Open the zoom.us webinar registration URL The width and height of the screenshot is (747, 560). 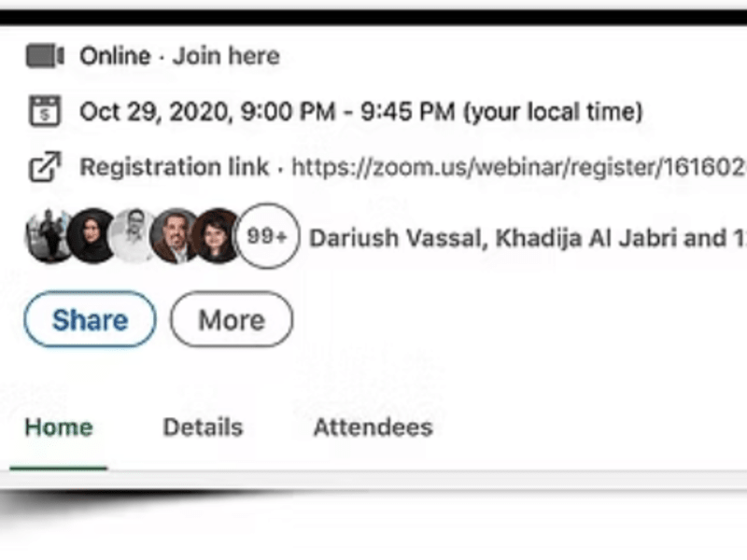[x=519, y=167]
